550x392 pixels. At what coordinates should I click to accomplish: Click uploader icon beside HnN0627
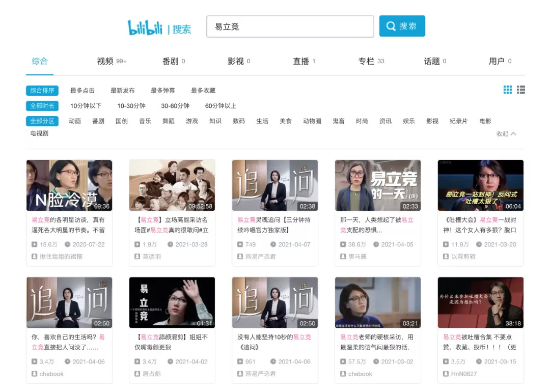(446, 374)
